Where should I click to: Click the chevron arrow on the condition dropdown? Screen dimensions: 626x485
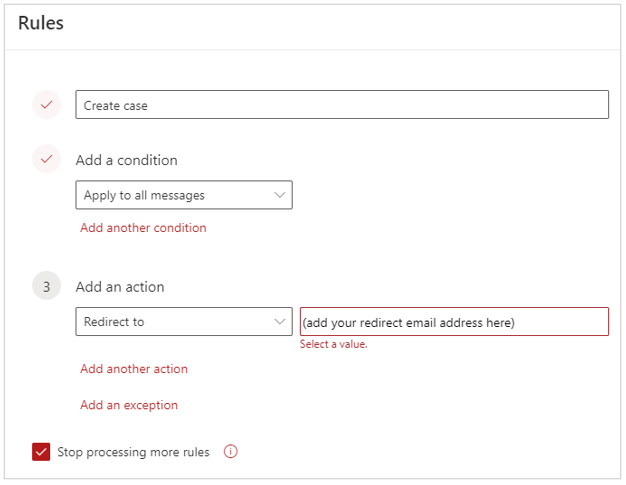click(280, 195)
